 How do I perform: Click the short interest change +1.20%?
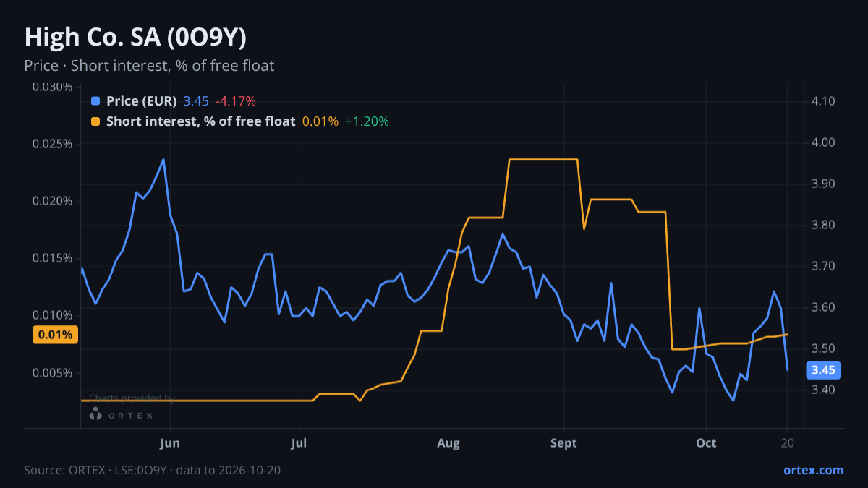367,121
